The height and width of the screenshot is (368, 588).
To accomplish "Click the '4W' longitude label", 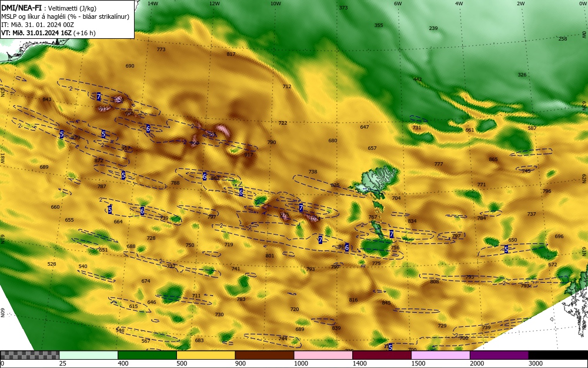I will [459, 4].
